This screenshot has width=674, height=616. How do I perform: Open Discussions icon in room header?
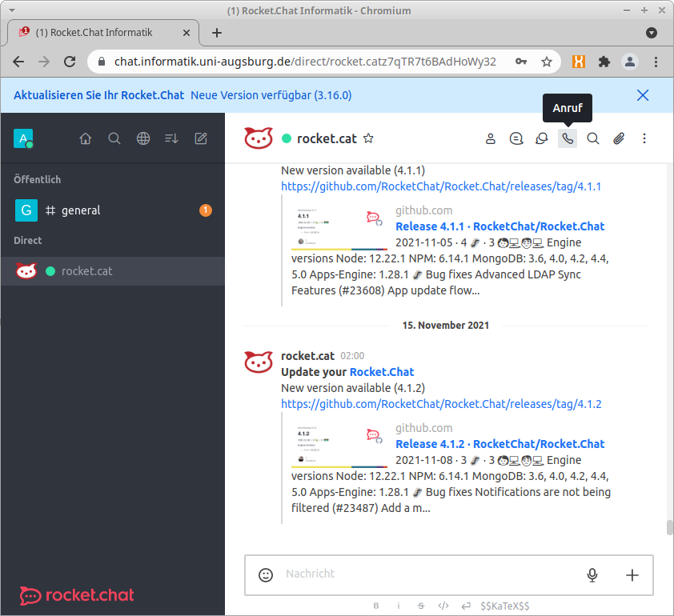pos(542,138)
